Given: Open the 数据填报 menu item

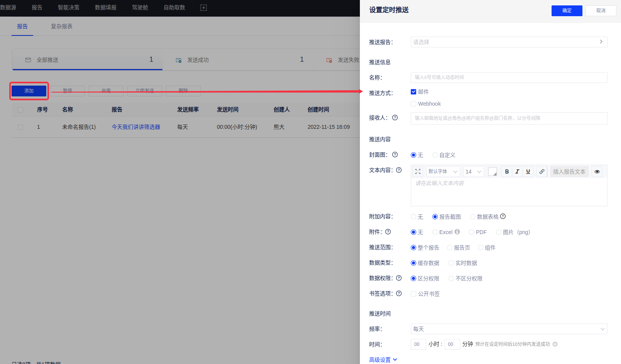Looking at the screenshot, I should [x=106, y=8].
